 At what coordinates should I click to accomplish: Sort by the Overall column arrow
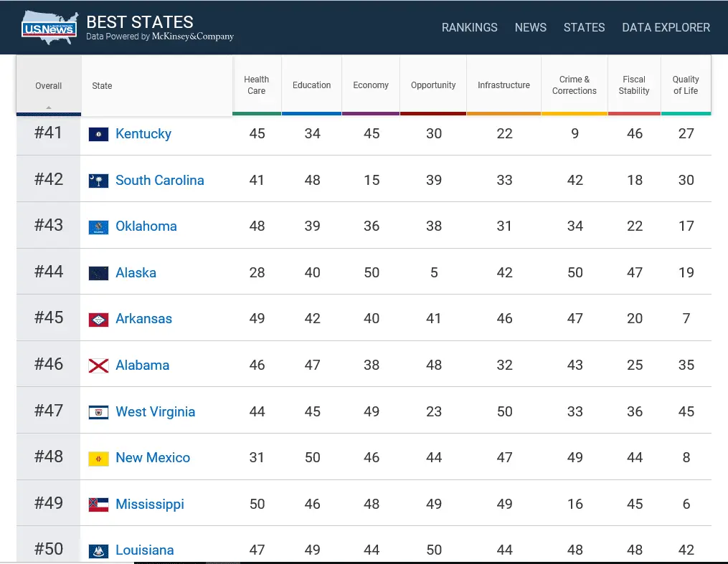click(49, 107)
